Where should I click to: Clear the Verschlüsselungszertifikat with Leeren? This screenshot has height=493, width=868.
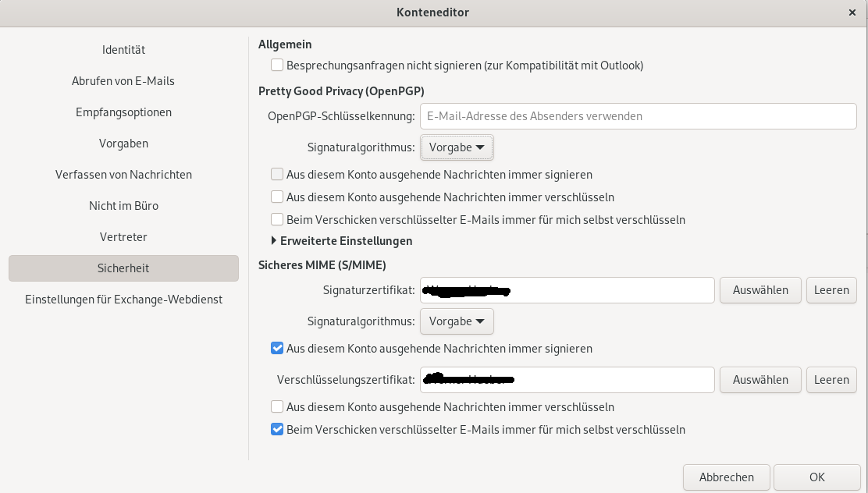pos(831,380)
